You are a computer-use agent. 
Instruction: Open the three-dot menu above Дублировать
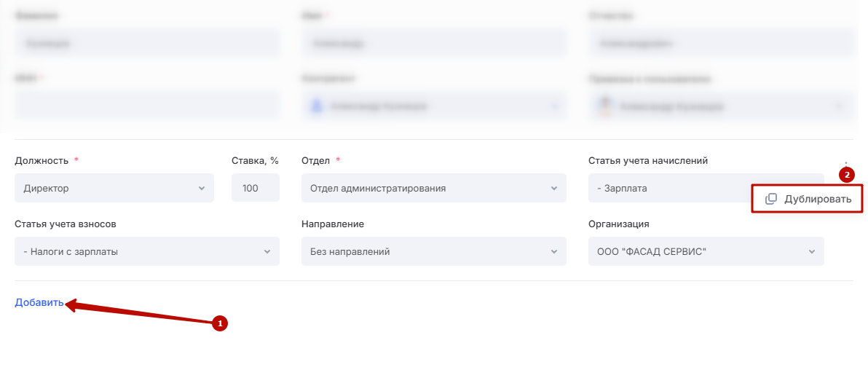pyautogui.click(x=845, y=162)
